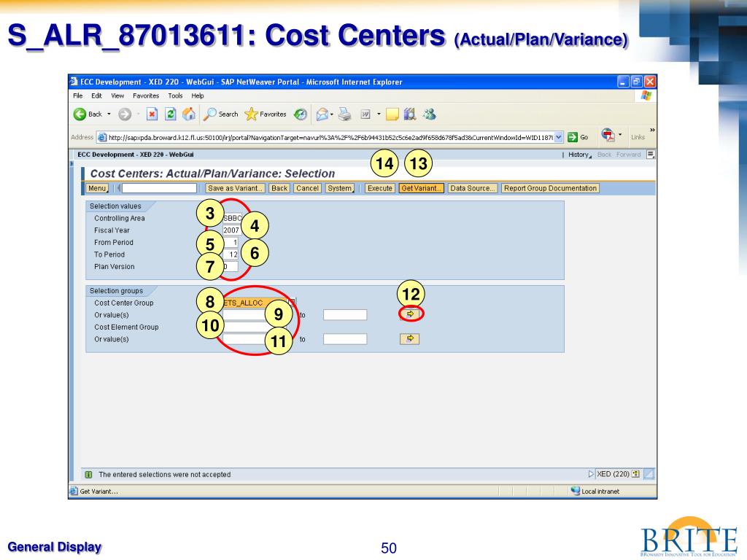This screenshot has width=747, height=560.
Task: Click the 'to' field for Cost Center values
Action: (x=345, y=314)
